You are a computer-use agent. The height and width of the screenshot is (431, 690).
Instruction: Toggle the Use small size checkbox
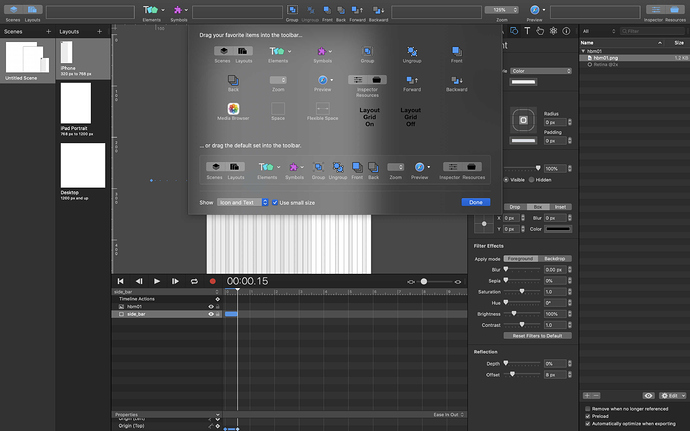point(275,203)
